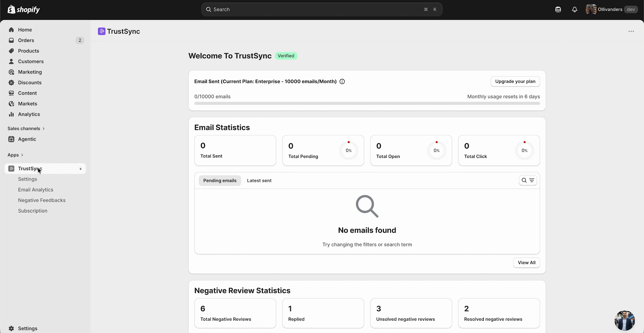Open the three-dot more actions menu

(631, 31)
